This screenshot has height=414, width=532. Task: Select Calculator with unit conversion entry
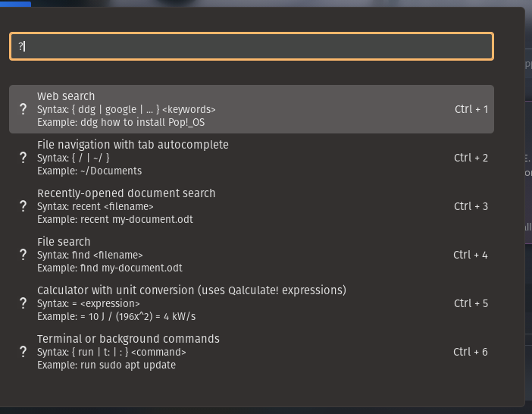tap(252, 303)
